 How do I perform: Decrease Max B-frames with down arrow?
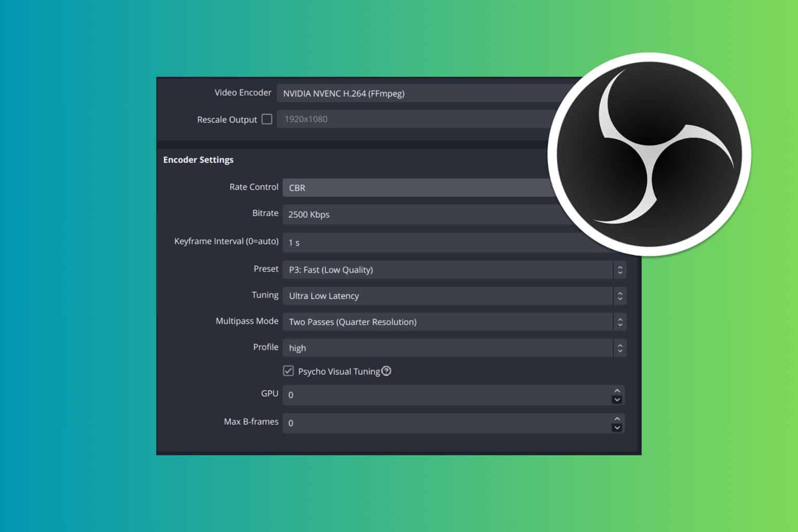coord(617,428)
